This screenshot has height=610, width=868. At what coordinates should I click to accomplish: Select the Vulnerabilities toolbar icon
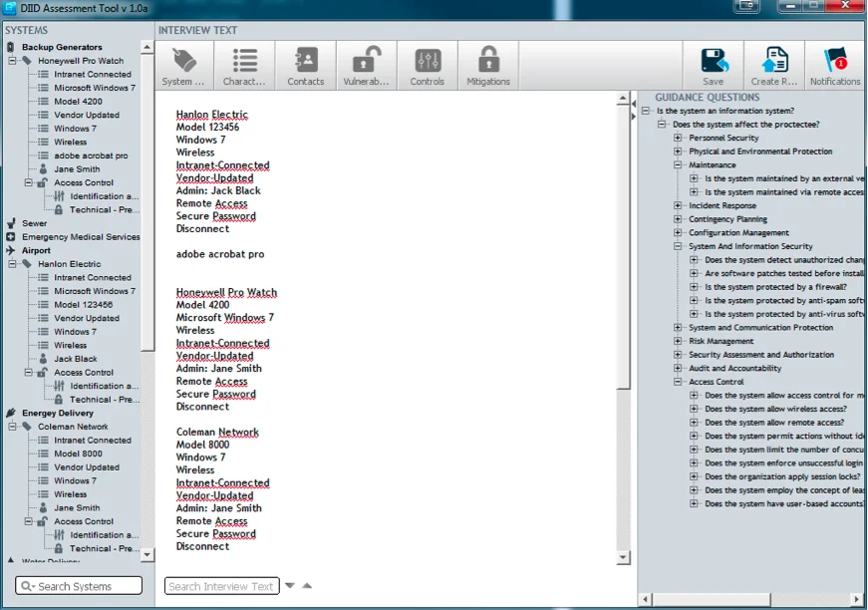366,63
